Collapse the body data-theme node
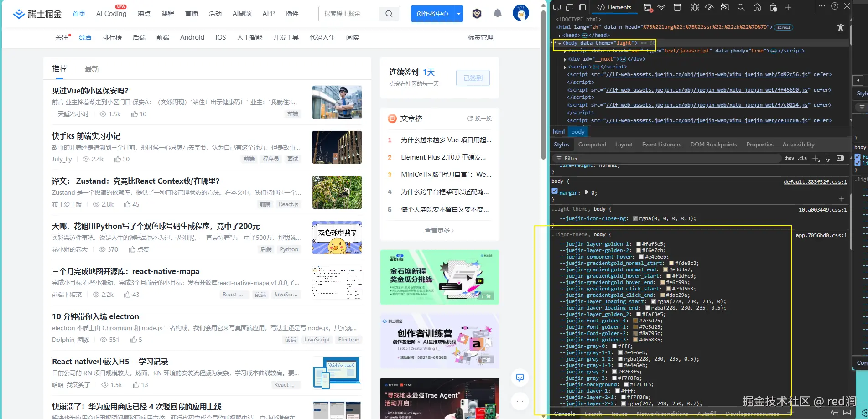The width and height of the screenshot is (868, 419). [x=560, y=43]
